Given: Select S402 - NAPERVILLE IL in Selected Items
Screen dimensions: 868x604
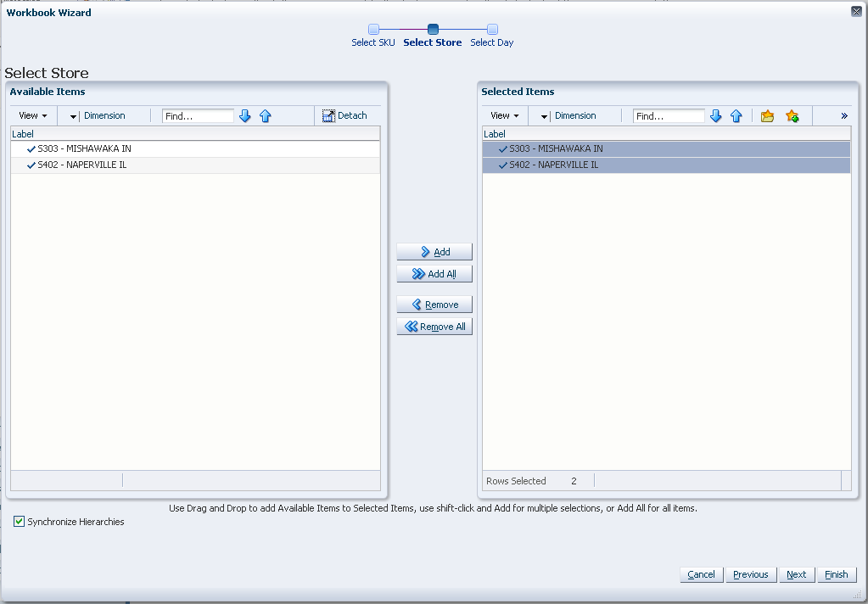Looking at the screenshot, I should 667,165.
